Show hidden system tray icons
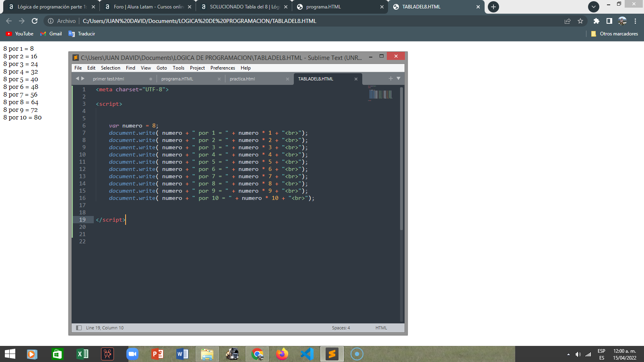Image resolution: width=644 pixels, height=362 pixels. [x=568, y=354]
